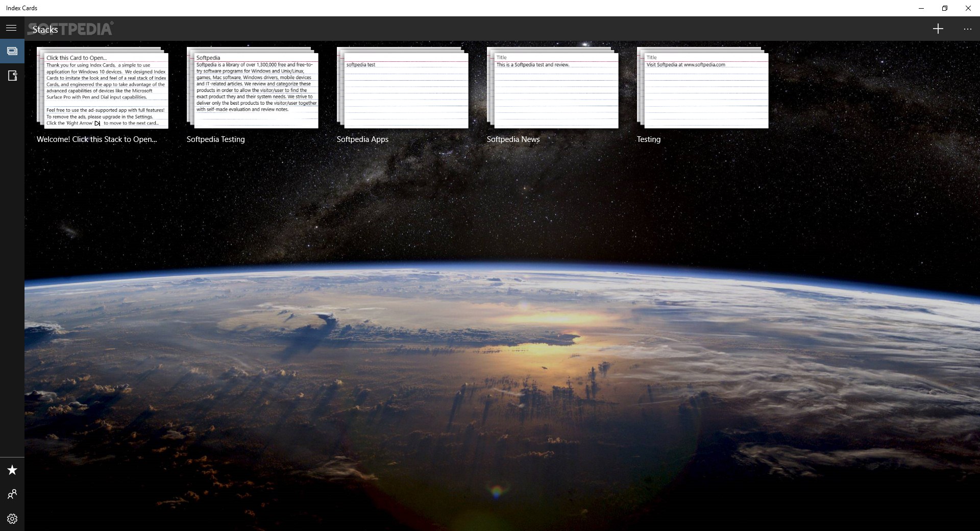Screen dimensions: 980x531
Task: Open the more options ellipsis menu
Action: coord(967,29)
